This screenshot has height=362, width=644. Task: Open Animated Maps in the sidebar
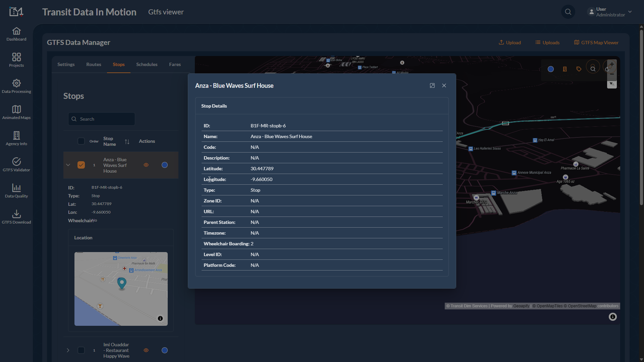tap(16, 112)
